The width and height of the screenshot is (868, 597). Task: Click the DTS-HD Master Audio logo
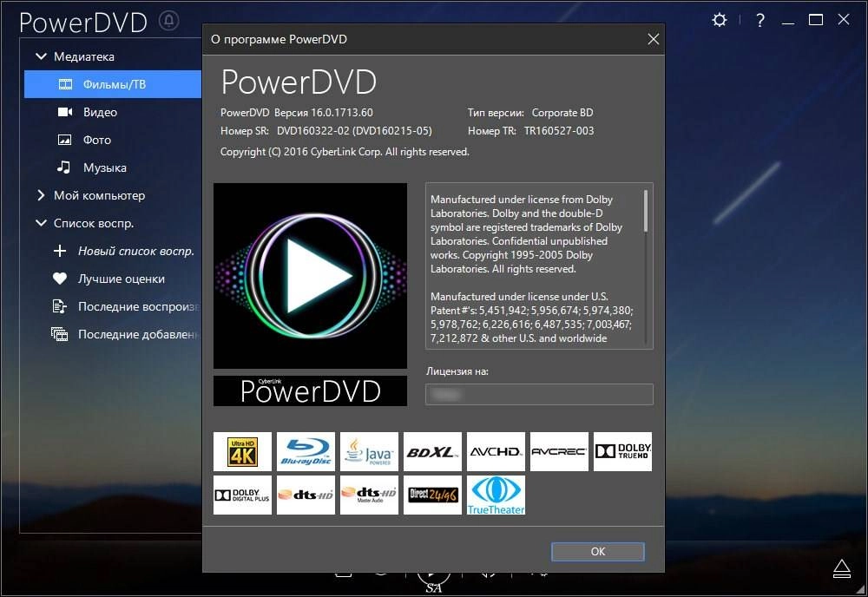[x=369, y=495]
